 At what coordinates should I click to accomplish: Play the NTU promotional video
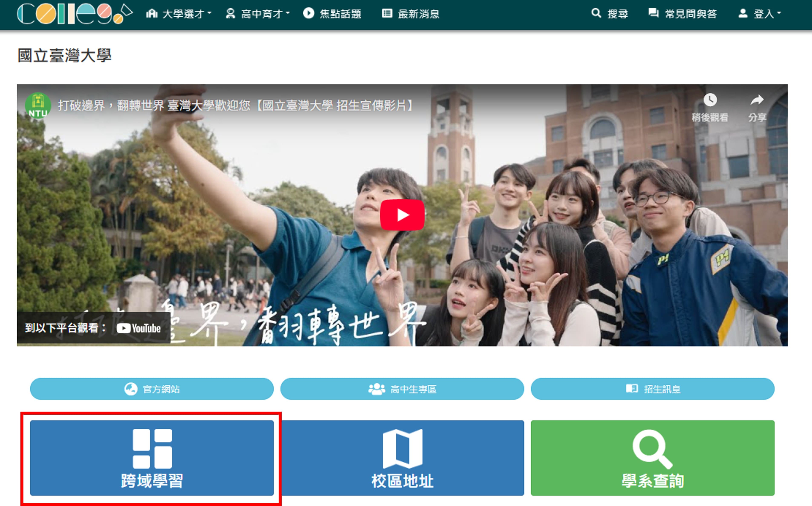(402, 215)
